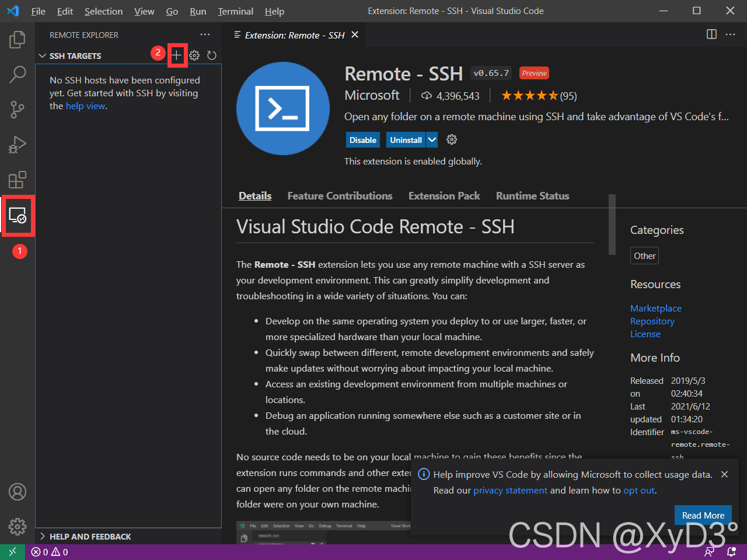Open the Accounts menu icon
The width and height of the screenshot is (747, 560).
tap(18, 492)
